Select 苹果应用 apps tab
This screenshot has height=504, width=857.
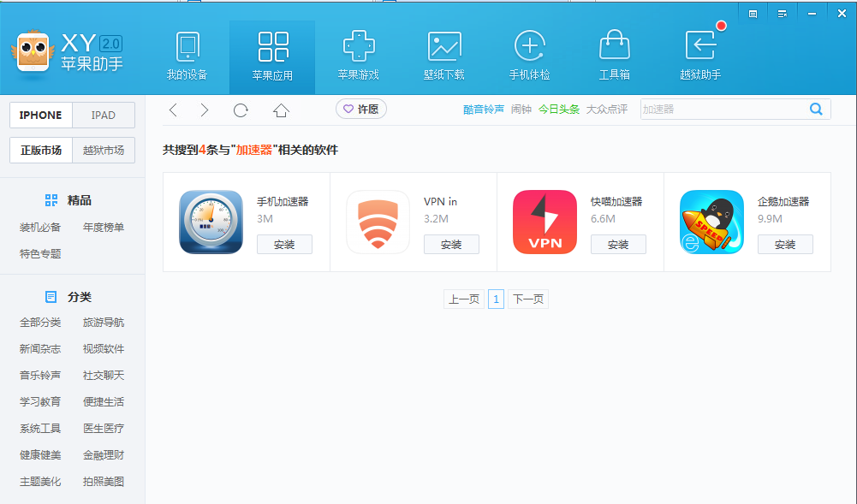[x=272, y=56]
